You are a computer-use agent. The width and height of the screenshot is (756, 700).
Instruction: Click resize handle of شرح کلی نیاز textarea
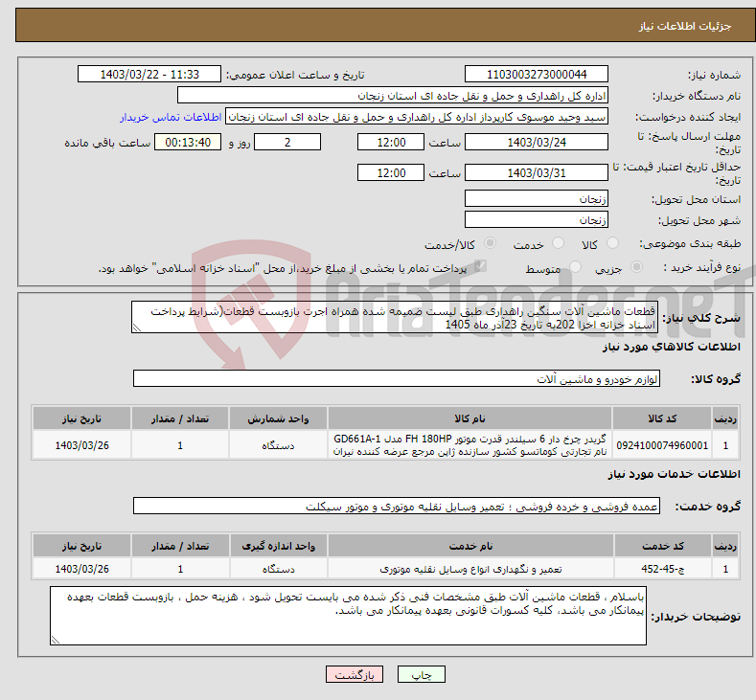[x=137, y=328]
